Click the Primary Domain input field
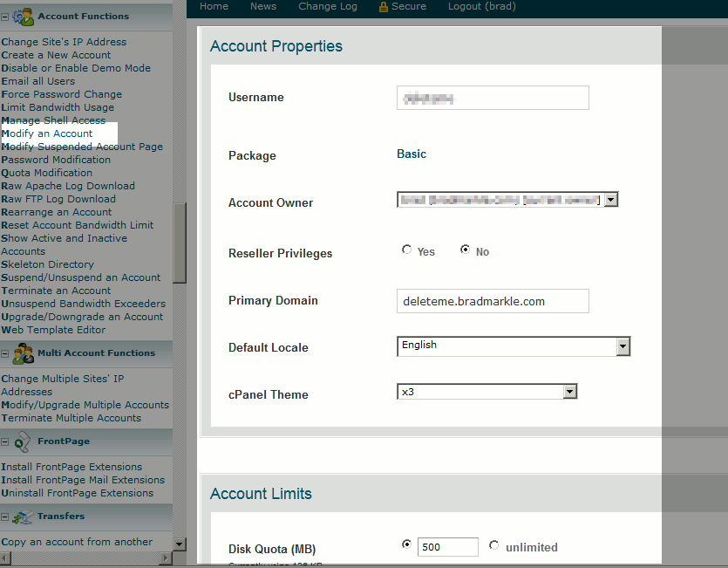Image resolution: width=728 pixels, height=568 pixels. [x=493, y=301]
